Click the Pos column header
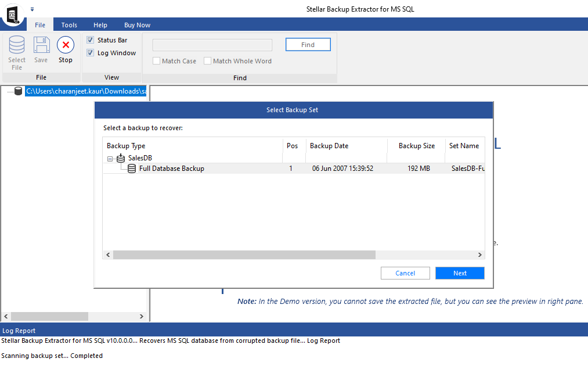 point(294,146)
